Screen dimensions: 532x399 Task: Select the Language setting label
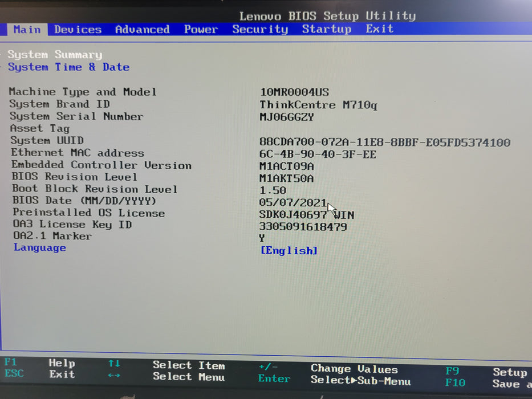click(40, 247)
